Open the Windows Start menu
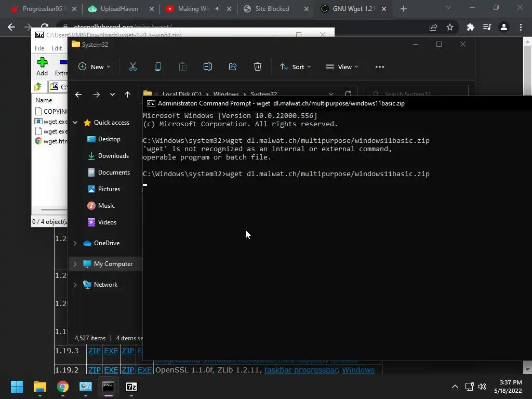The height and width of the screenshot is (399, 532). click(x=17, y=387)
